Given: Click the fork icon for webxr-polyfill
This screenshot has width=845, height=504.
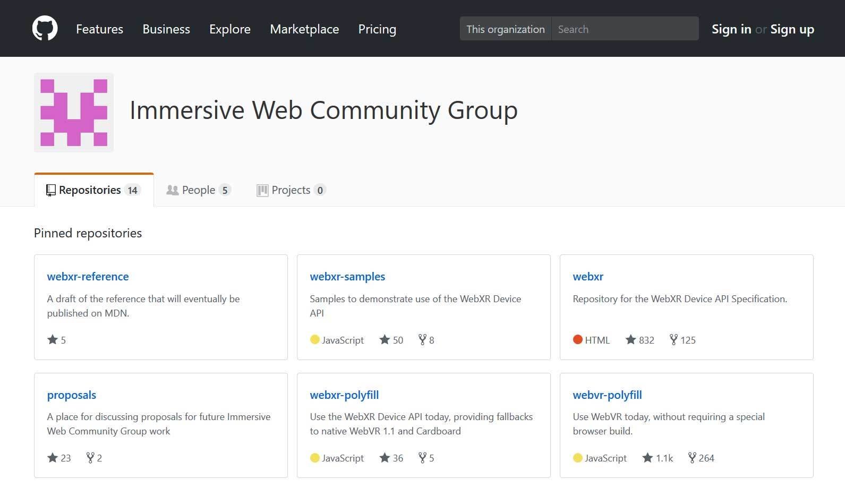Looking at the screenshot, I should tap(422, 457).
